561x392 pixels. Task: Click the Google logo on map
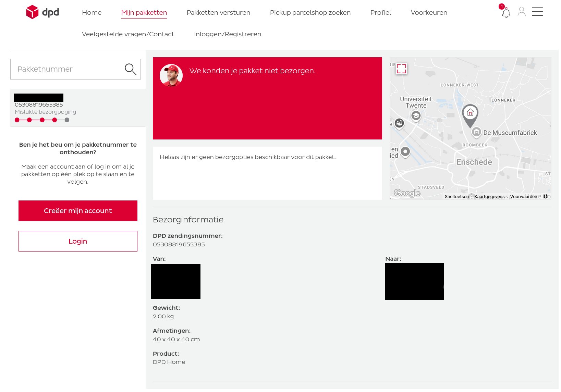(x=407, y=193)
